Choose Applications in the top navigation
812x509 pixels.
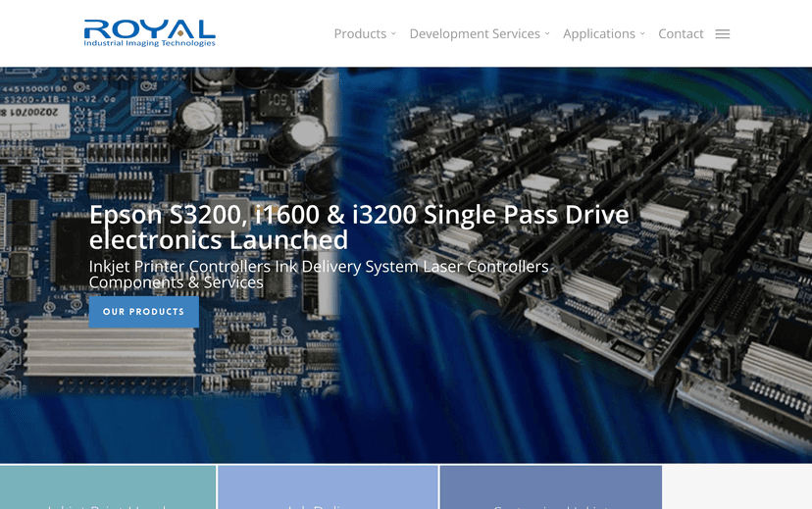[598, 34]
